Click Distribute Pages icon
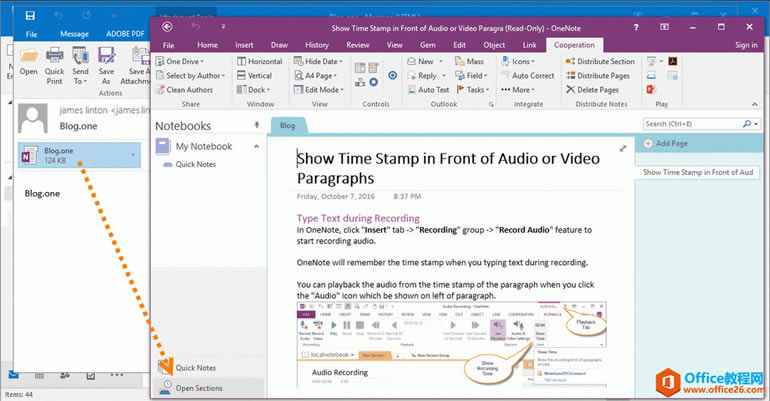Viewport: 770px width, 401px height. 570,76
